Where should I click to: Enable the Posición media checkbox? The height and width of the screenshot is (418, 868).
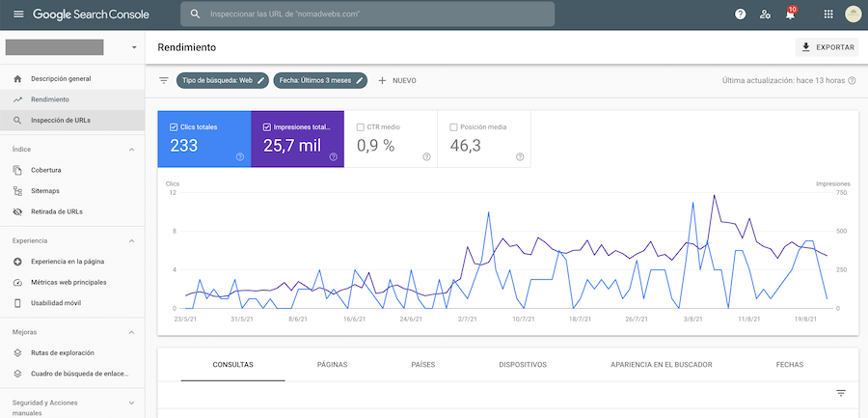click(453, 127)
